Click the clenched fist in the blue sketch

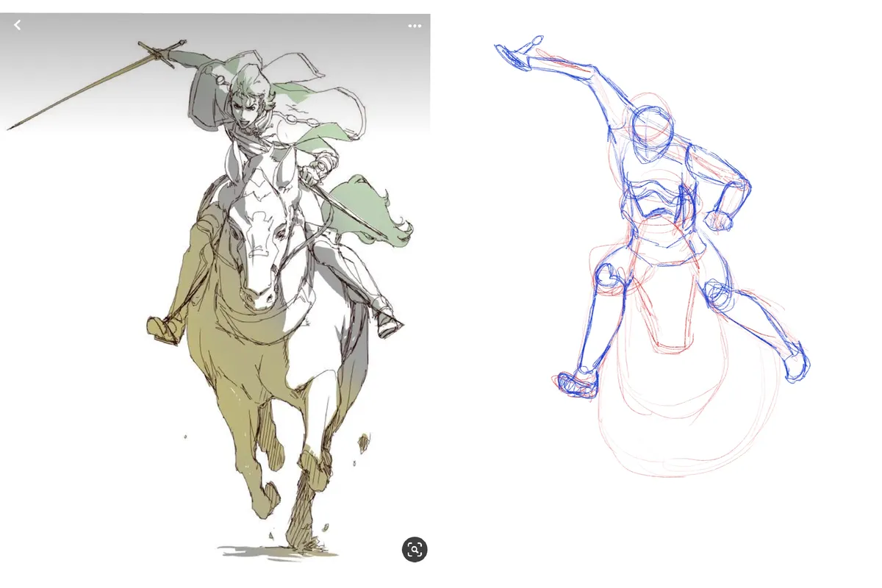click(x=717, y=219)
